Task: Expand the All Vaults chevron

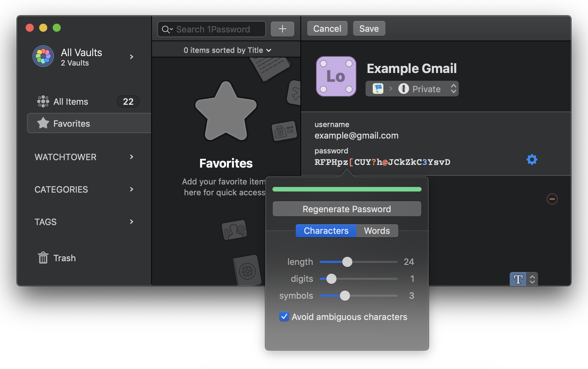Action: click(x=132, y=57)
